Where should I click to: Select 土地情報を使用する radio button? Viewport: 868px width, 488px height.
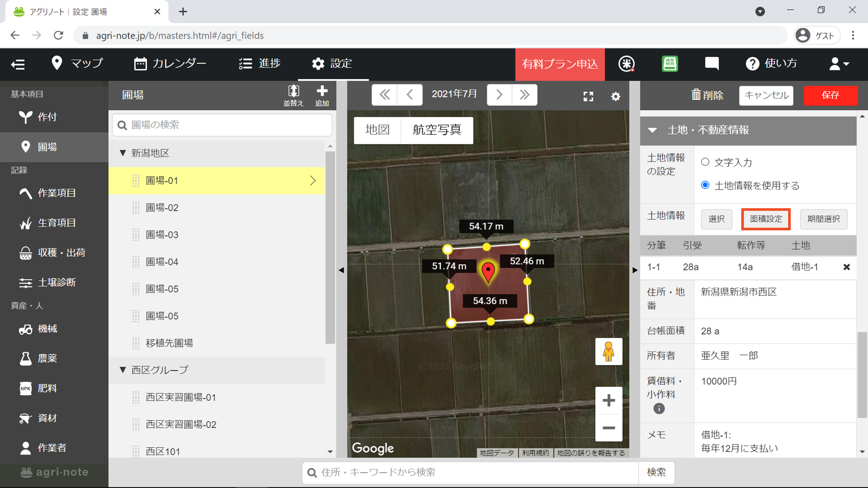coord(705,185)
